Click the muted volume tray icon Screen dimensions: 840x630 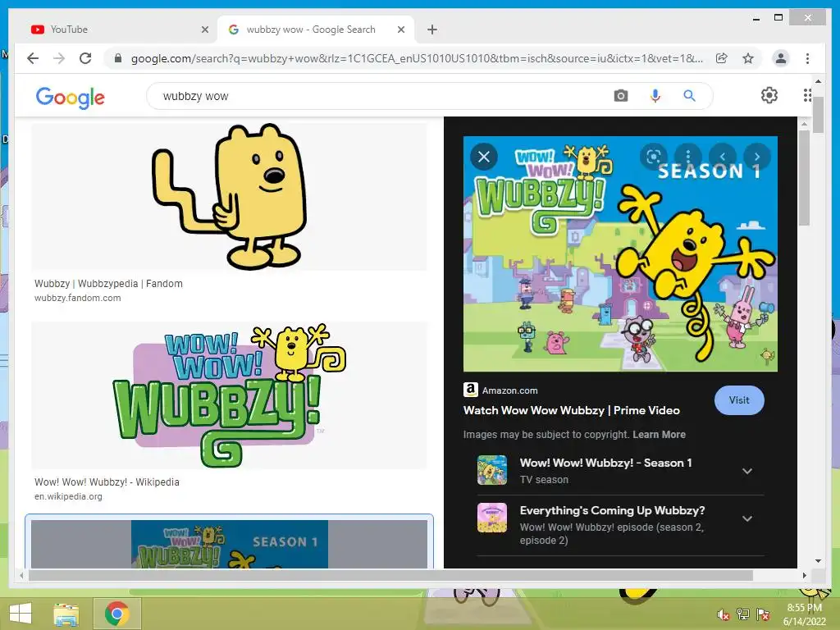tap(723, 614)
